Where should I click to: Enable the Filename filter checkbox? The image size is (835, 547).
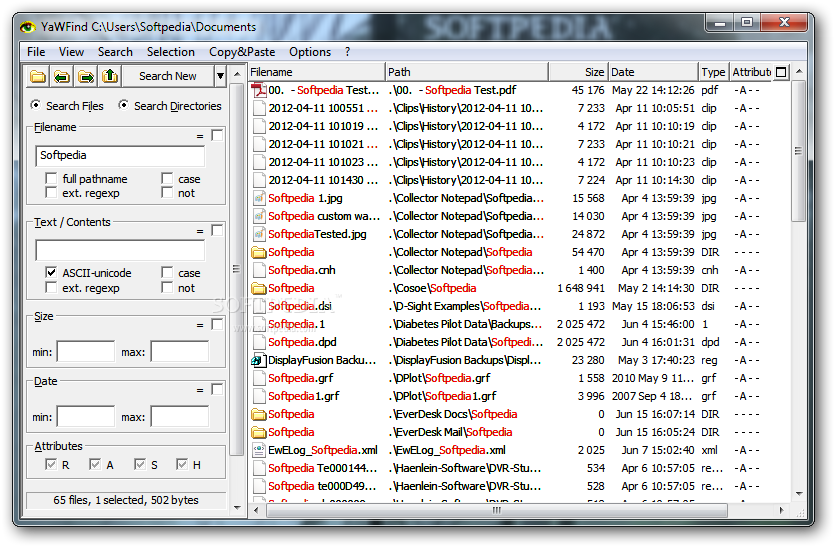click(217, 135)
